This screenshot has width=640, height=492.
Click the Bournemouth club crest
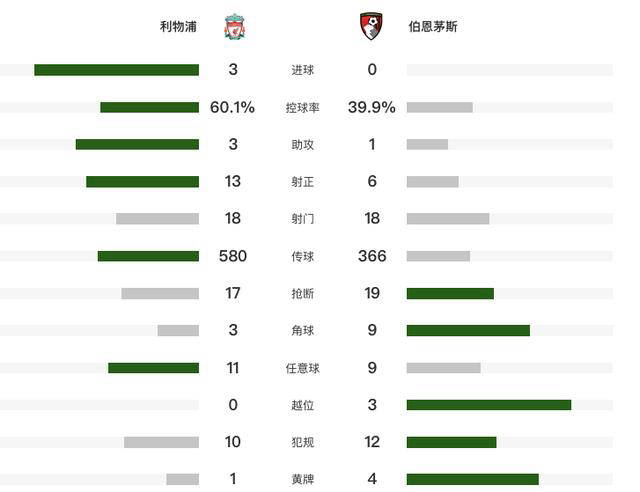[371, 26]
